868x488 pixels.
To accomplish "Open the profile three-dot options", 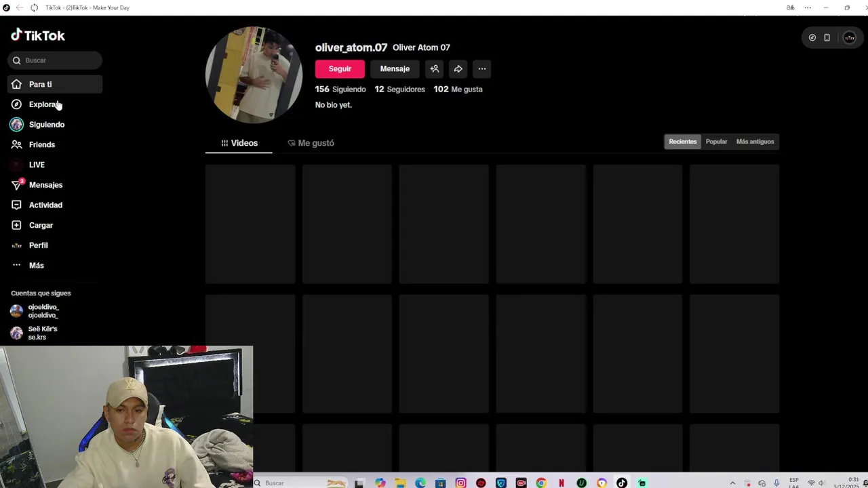I will (482, 68).
